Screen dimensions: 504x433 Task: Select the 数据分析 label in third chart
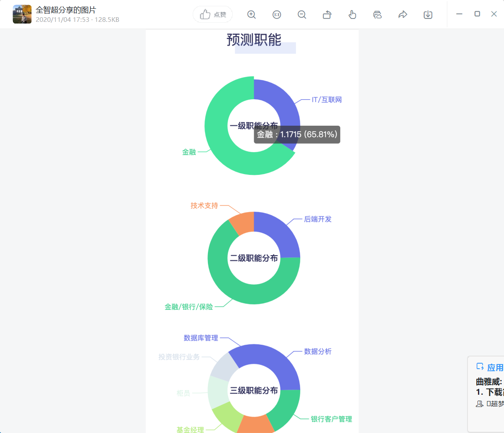tap(318, 351)
